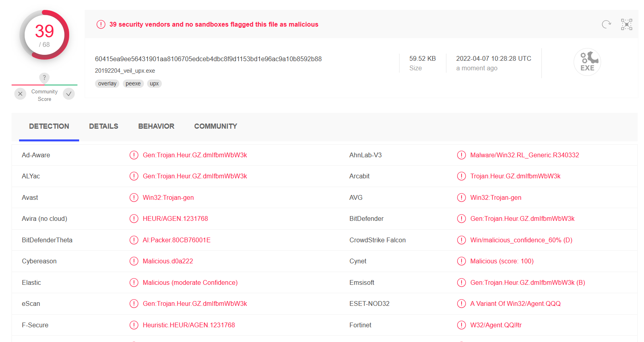The height and width of the screenshot is (342, 644).
Task: Vote harmless with the checkmark community button
Action: pyautogui.click(x=69, y=94)
